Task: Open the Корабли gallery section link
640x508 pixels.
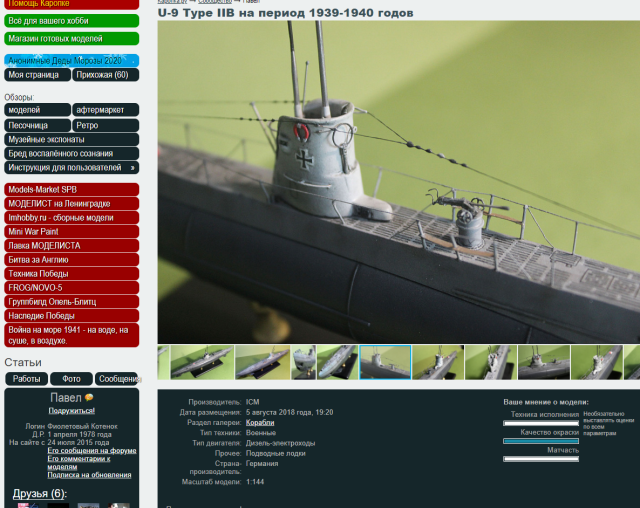Action: click(260, 422)
